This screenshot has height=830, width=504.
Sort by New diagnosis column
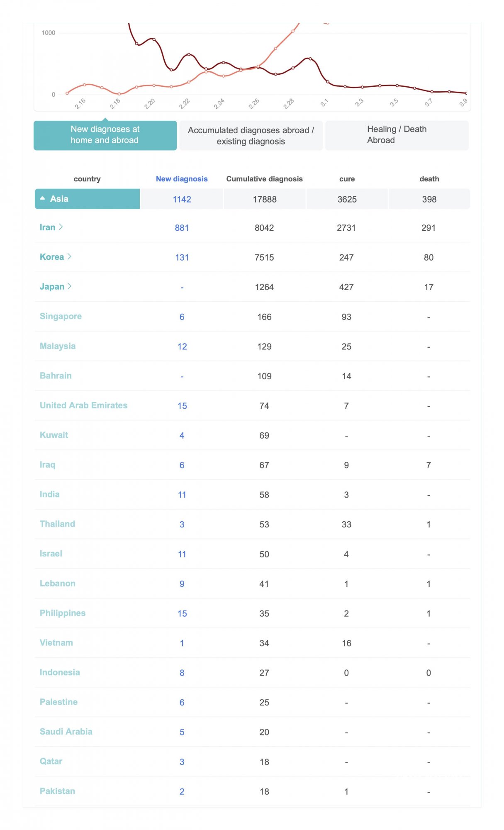point(182,179)
